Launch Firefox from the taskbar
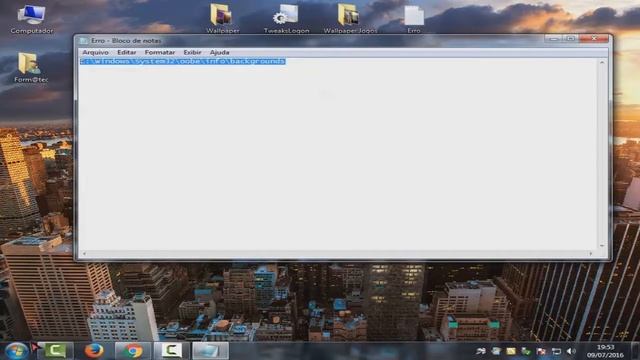 coord(94,351)
